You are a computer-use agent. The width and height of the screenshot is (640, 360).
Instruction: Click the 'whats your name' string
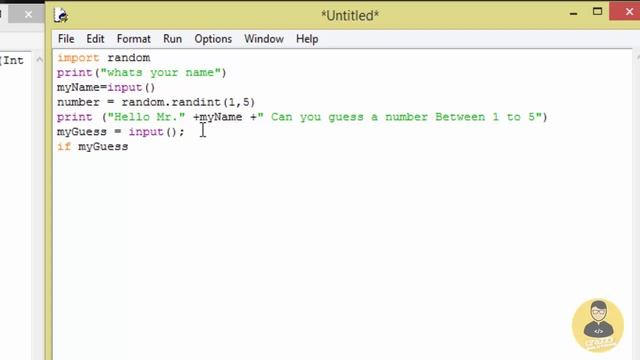(161, 73)
